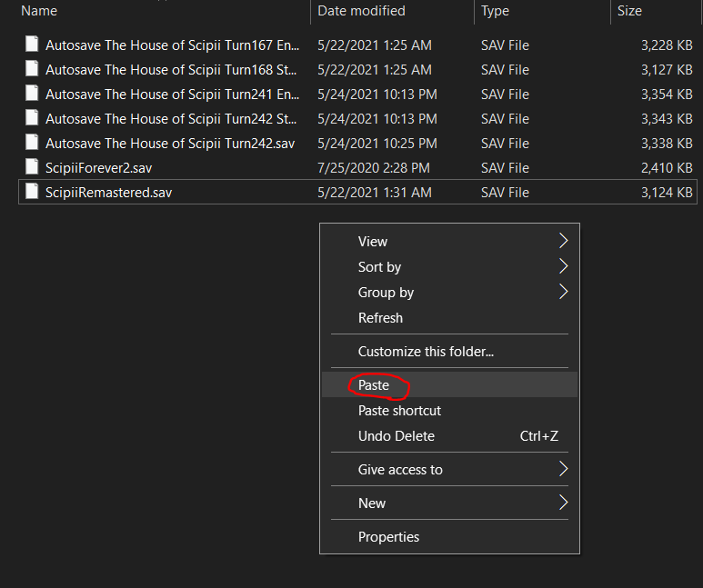Click the Turn168 autosave file icon
Image resolution: width=703 pixels, height=588 pixels.
click(33, 70)
